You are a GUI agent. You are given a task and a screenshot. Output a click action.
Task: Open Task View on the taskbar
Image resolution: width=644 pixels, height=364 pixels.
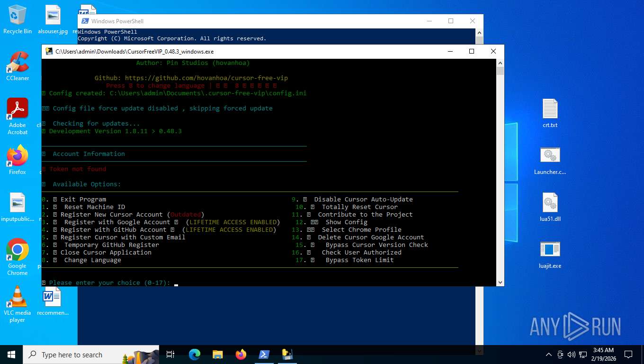170,355
